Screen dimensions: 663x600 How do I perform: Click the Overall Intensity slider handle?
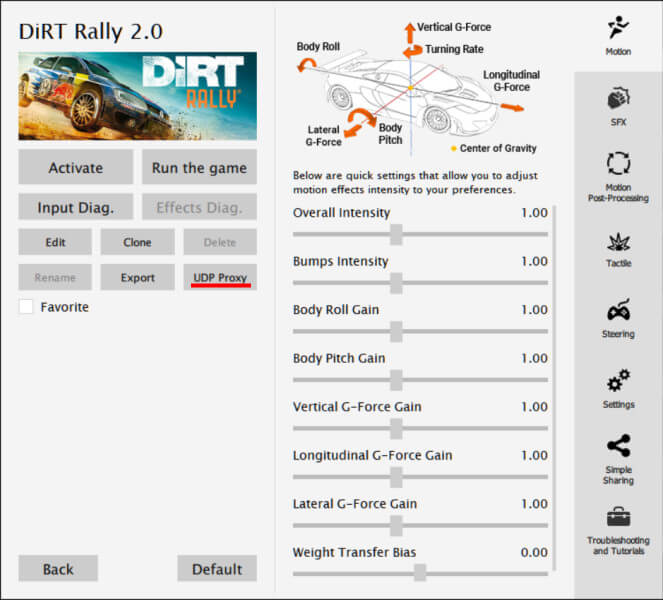(x=396, y=234)
